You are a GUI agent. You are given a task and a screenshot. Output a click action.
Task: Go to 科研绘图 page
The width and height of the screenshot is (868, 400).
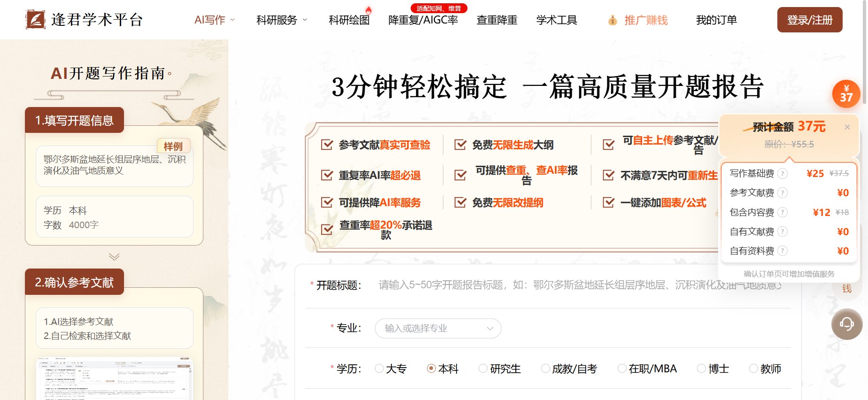coord(349,20)
